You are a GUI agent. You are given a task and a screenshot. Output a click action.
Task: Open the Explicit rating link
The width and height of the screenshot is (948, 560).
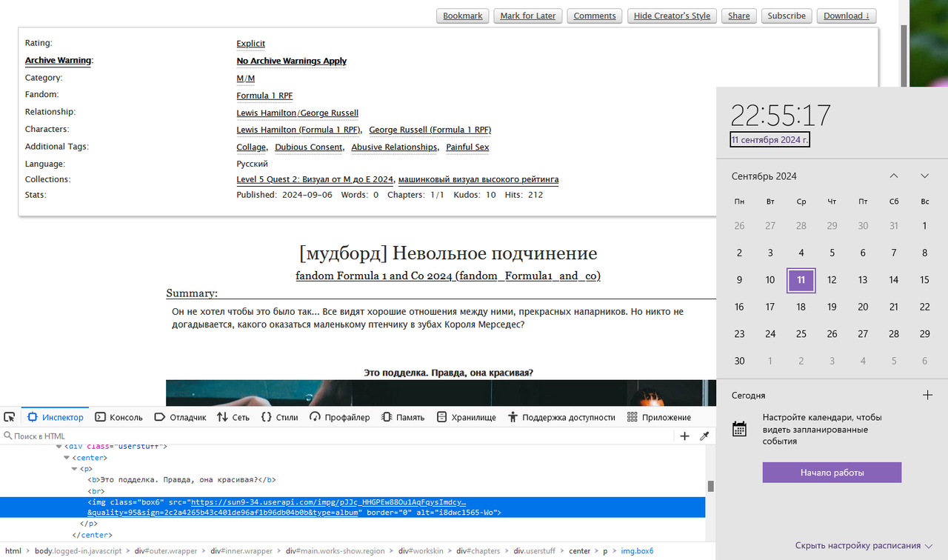click(x=251, y=44)
